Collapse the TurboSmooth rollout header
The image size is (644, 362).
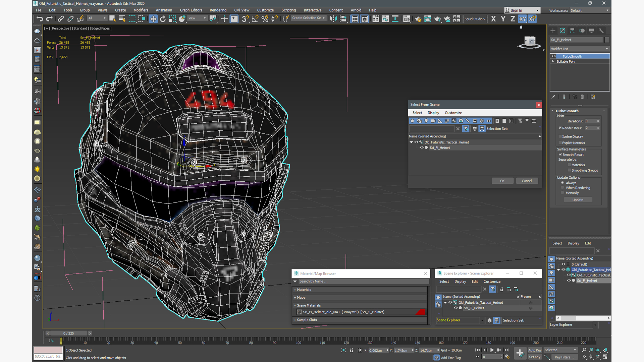click(x=567, y=111)
